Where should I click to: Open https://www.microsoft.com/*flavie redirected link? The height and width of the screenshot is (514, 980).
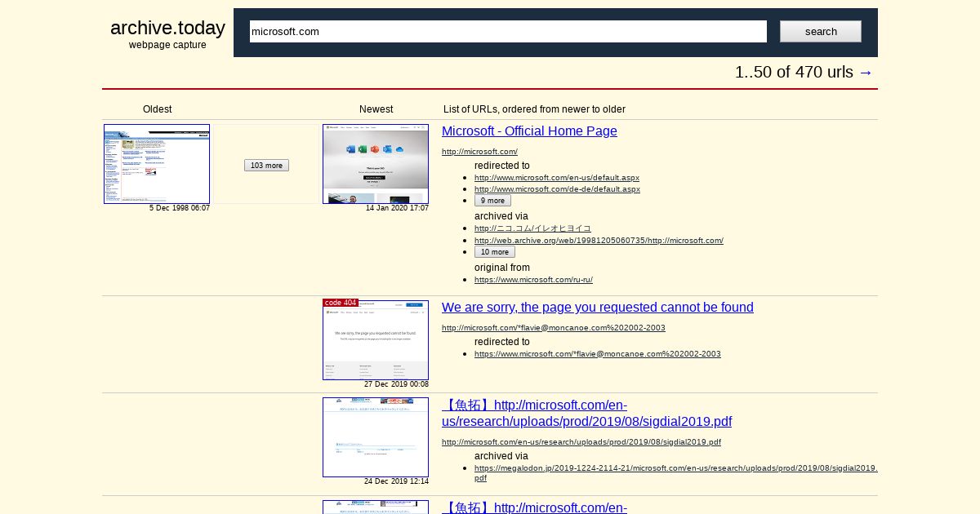pyautogui.click(x=598, y=354)
